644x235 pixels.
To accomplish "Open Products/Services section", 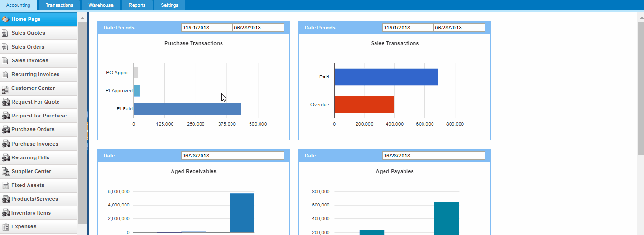I will coord(38,199).
